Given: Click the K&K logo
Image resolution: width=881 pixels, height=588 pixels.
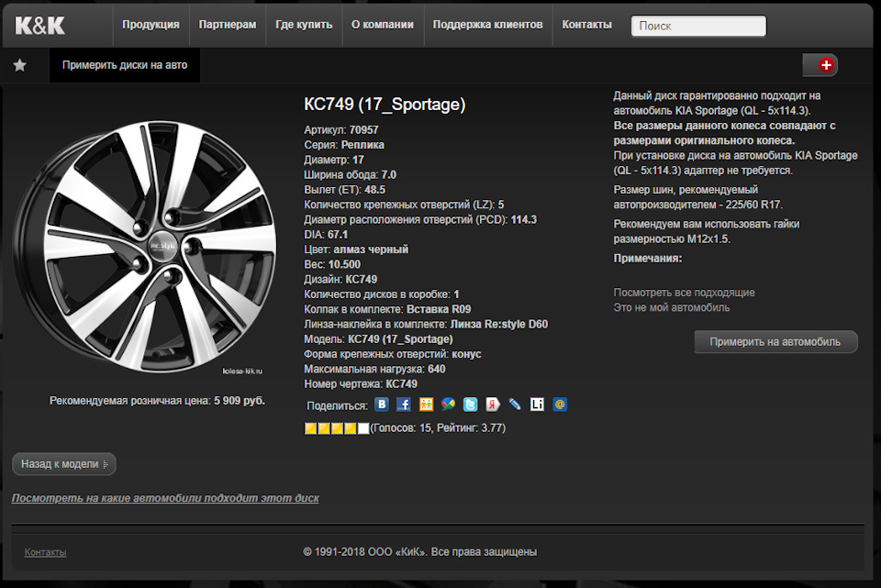Looking at the screenshot, I should click(39, 26).
